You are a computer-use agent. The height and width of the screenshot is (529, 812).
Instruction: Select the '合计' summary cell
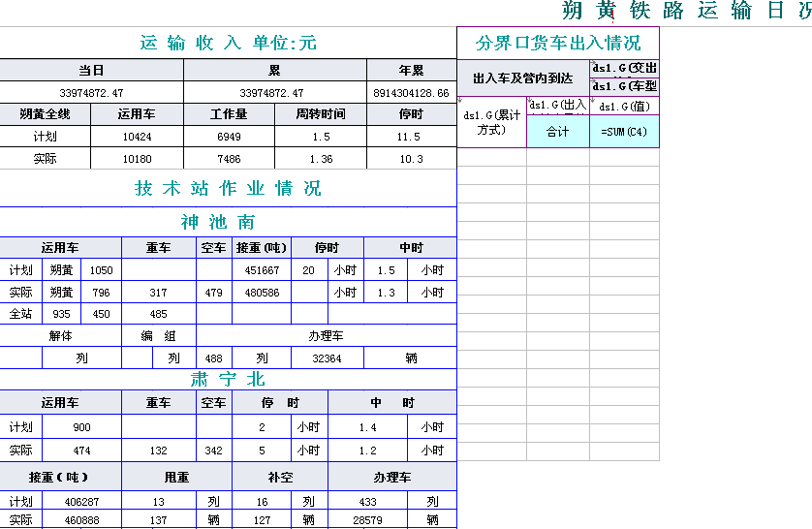[x=558, y=132]
